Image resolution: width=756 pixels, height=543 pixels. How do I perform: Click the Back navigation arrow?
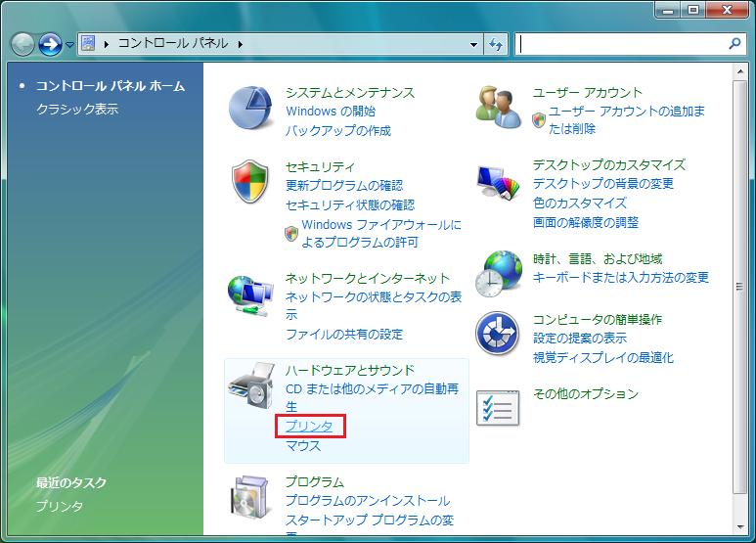click(x=22, y=44)
